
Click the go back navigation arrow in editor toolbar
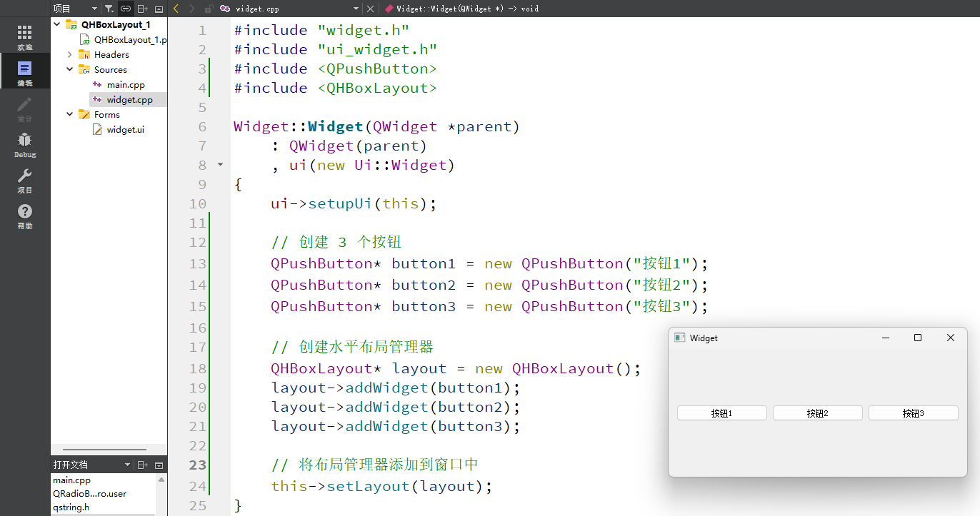click(176, 8)
